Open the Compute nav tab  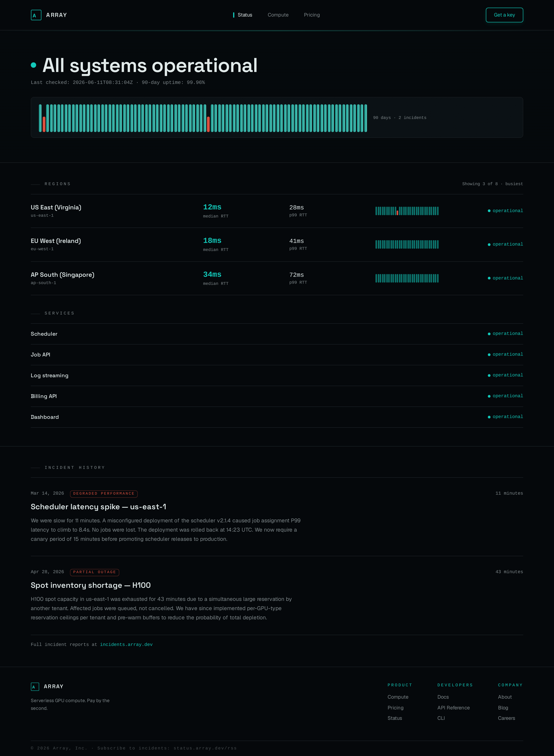[x=278, y=15]
